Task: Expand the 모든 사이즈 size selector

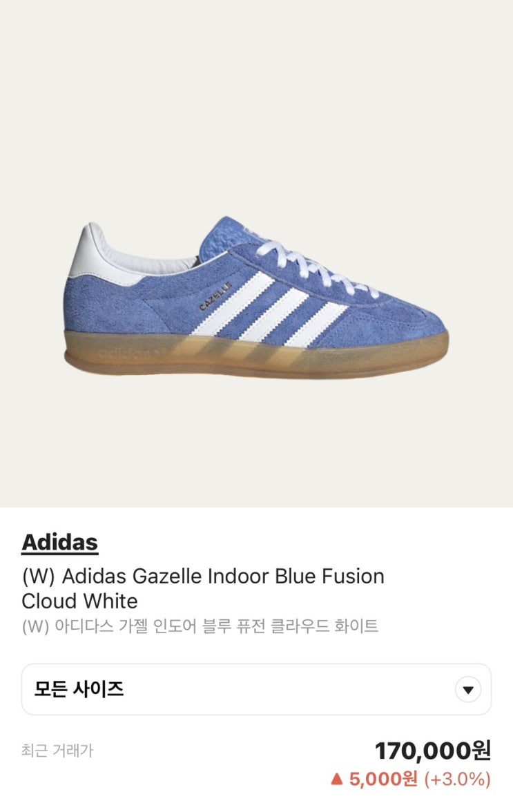Action: pyautogui.click(x=256, y=689)
